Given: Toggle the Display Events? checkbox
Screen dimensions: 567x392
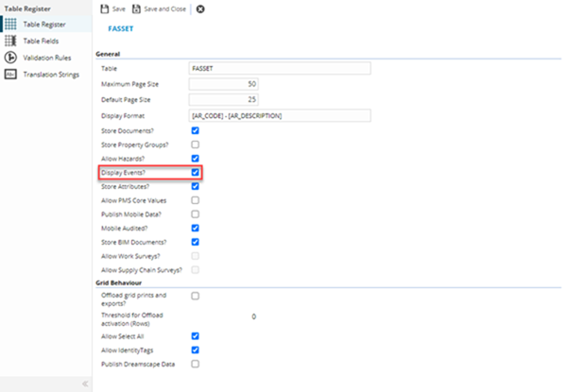Looking at the screenshot, I should (x=196, y=173).
